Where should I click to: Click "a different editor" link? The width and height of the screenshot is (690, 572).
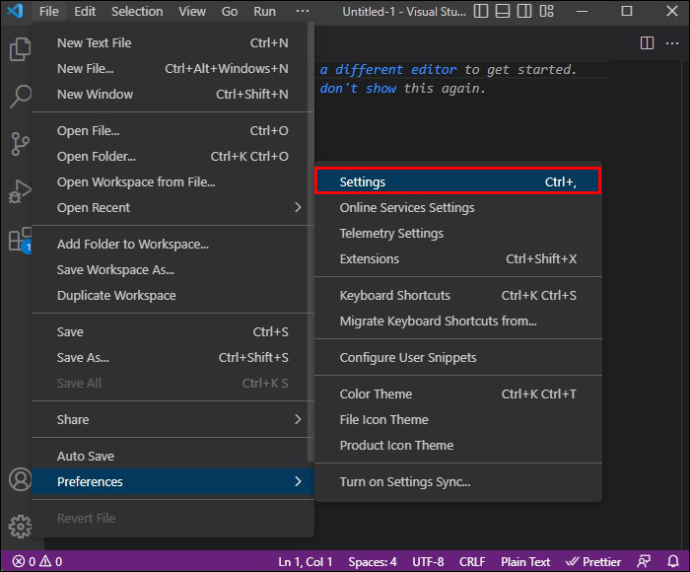[x=388, y=70]
